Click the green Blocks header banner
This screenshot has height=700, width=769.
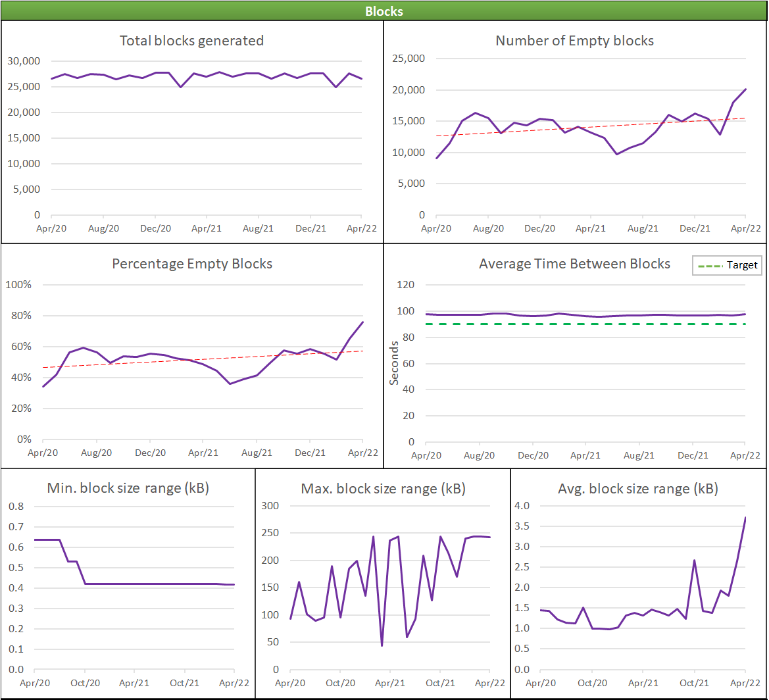(384, 11)
